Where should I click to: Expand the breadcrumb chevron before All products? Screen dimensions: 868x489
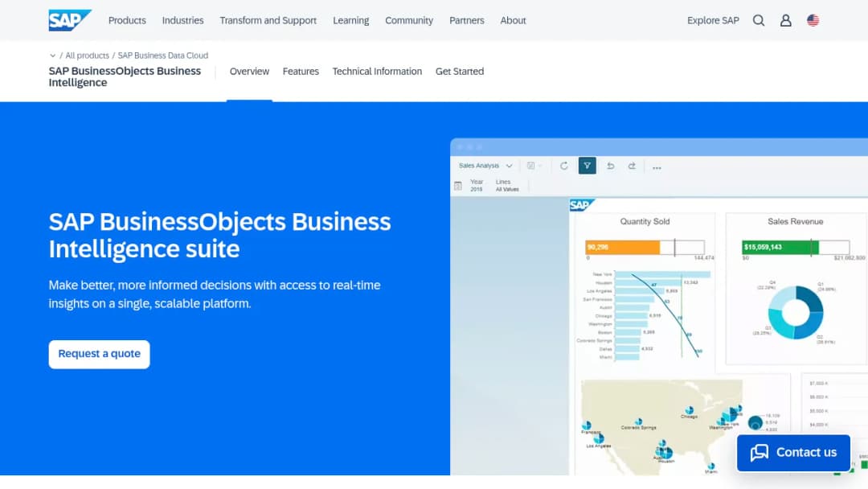tap(52, 55)
